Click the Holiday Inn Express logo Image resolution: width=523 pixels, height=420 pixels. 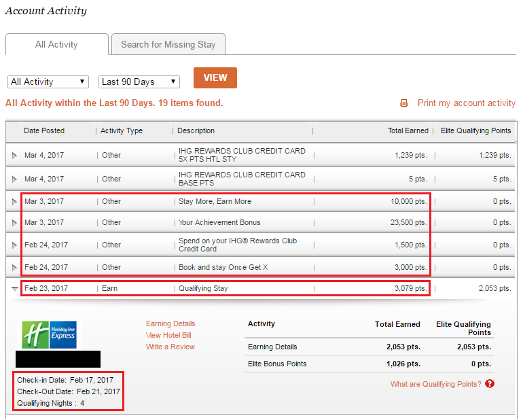[x=49, y=334]
